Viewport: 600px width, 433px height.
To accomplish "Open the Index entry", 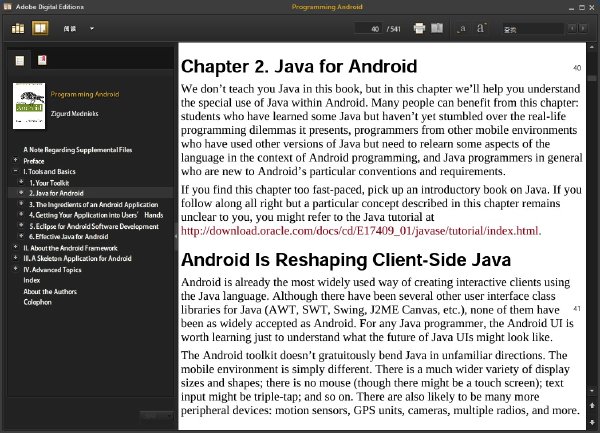I will point(31,280).
